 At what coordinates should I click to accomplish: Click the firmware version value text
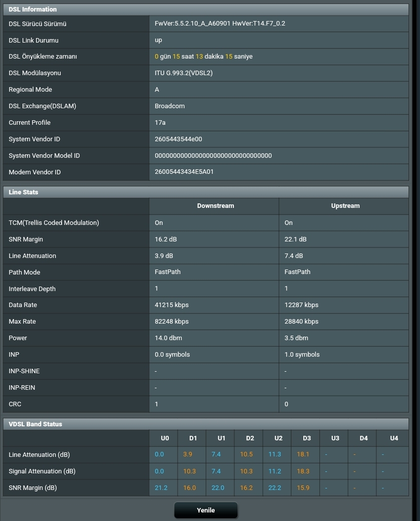220,24
